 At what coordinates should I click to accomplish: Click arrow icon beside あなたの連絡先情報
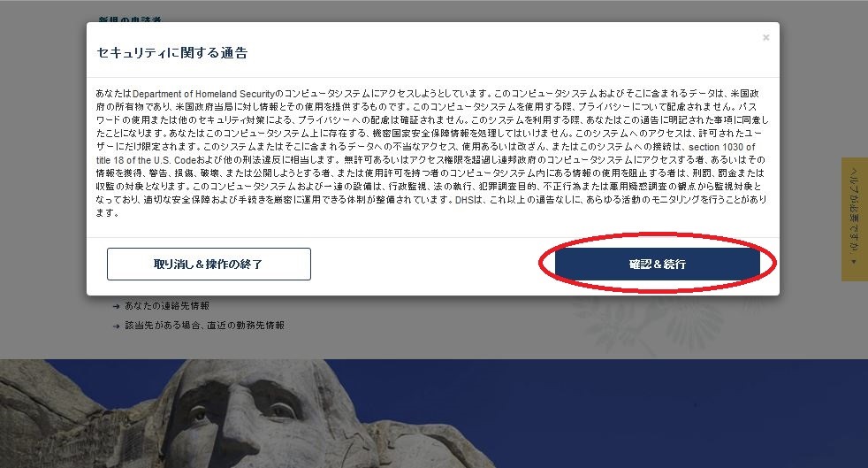click(x=117, y=306)
